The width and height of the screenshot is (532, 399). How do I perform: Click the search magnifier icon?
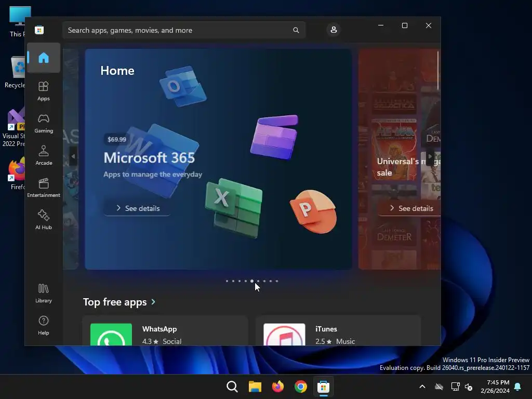[296, 30]
